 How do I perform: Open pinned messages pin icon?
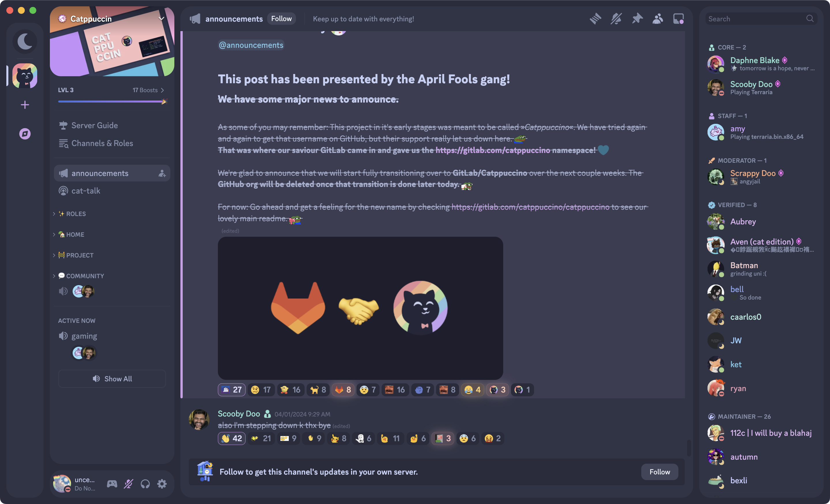(637, 19)
